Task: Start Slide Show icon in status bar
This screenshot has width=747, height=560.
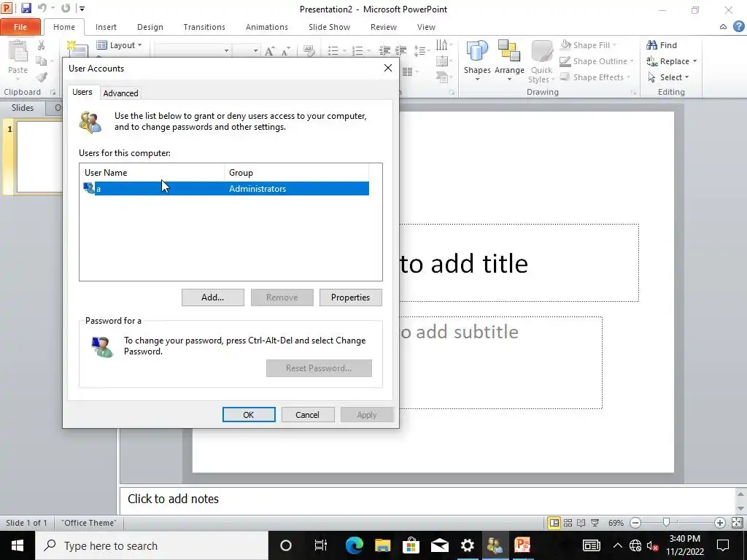Action: (595, 523)
